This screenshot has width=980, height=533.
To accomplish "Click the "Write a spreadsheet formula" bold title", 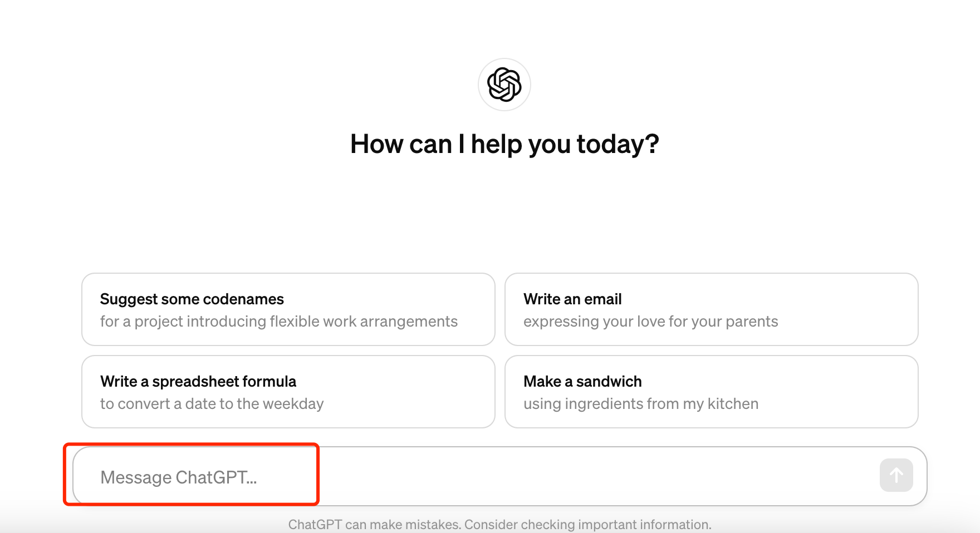I will [198, 382].
